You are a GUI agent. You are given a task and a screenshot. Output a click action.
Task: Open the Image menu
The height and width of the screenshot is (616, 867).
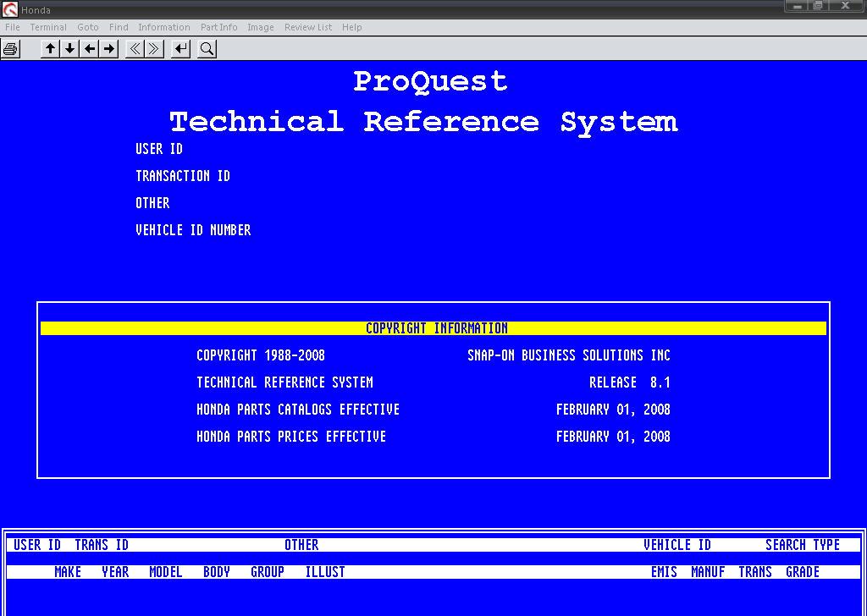pos(261,27)
